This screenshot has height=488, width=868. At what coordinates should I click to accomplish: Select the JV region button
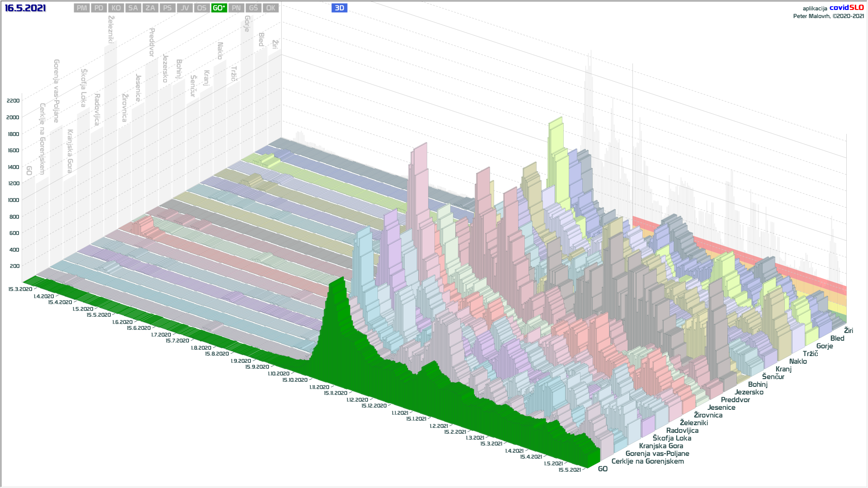coord(184,8)
